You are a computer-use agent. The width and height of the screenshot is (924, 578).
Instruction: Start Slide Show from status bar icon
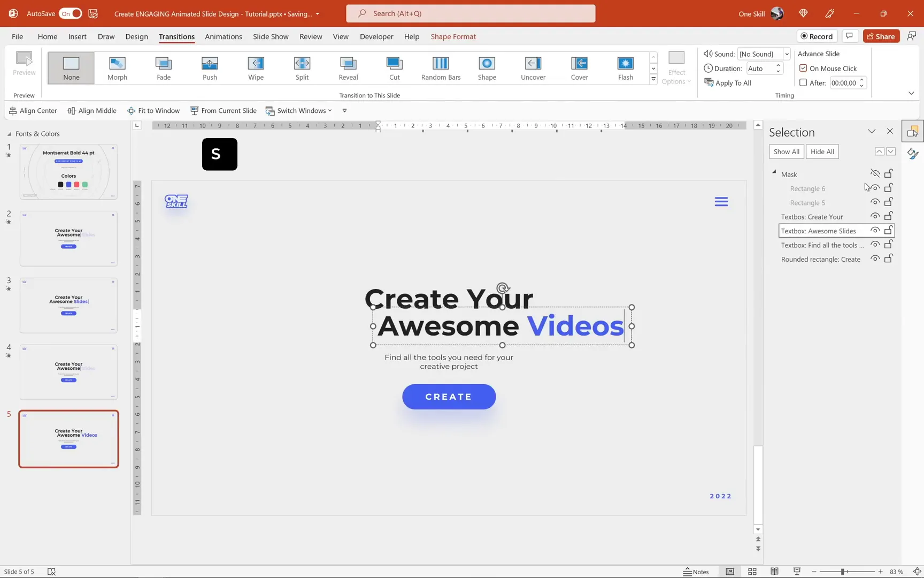(797, 572)
